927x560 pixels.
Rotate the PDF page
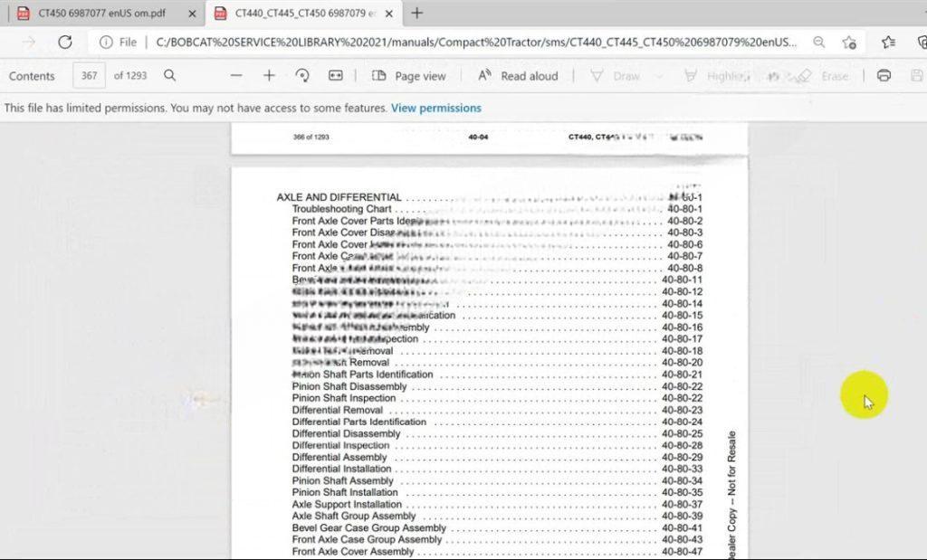click(302, 76)
